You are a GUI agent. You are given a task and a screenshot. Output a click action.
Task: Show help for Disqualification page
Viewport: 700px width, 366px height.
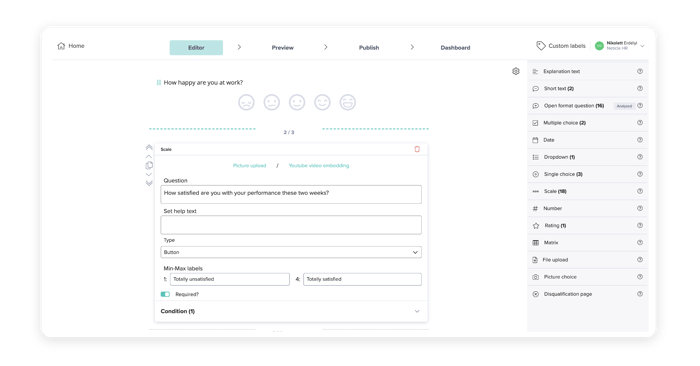(640, 294)
